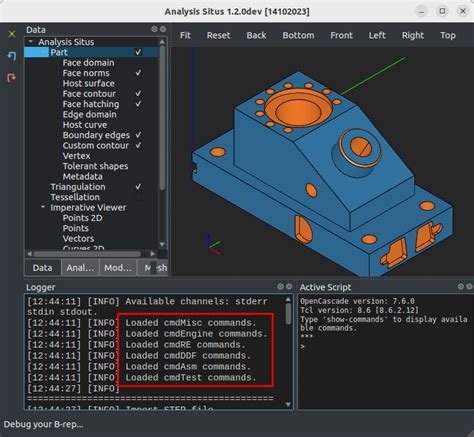Switch to the Back view
This screenshot has width=474, height=437.
(x=256, y=35)
